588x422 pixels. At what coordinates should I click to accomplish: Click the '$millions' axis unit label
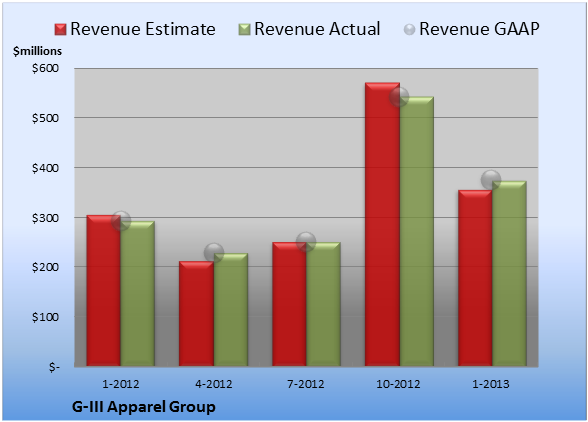click(37, 51)
